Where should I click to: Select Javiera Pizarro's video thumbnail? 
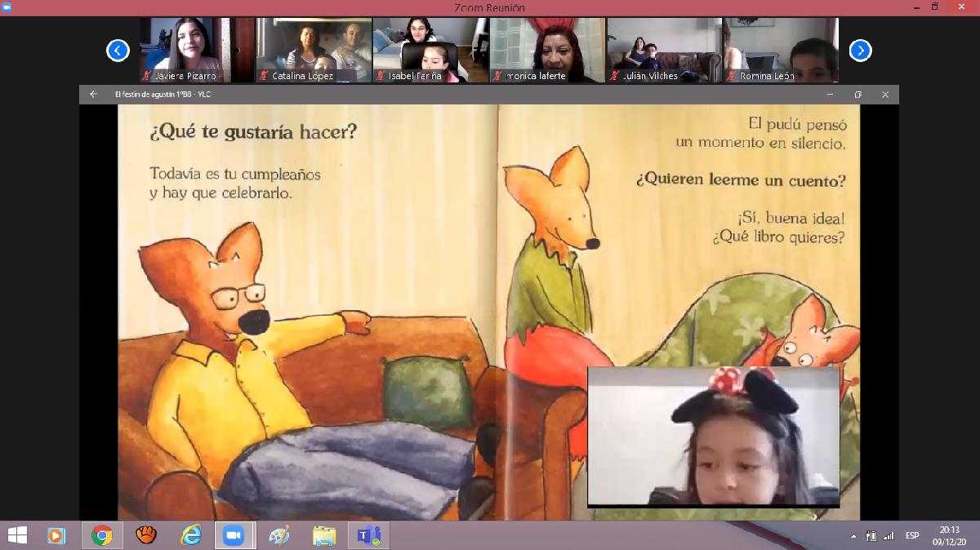pos(197,50)
